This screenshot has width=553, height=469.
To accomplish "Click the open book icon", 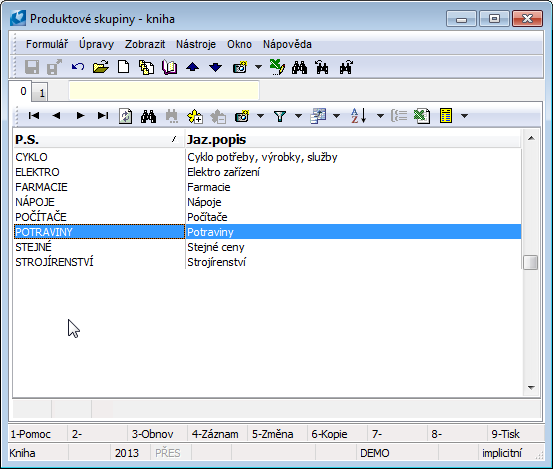I will coord(170,67).
